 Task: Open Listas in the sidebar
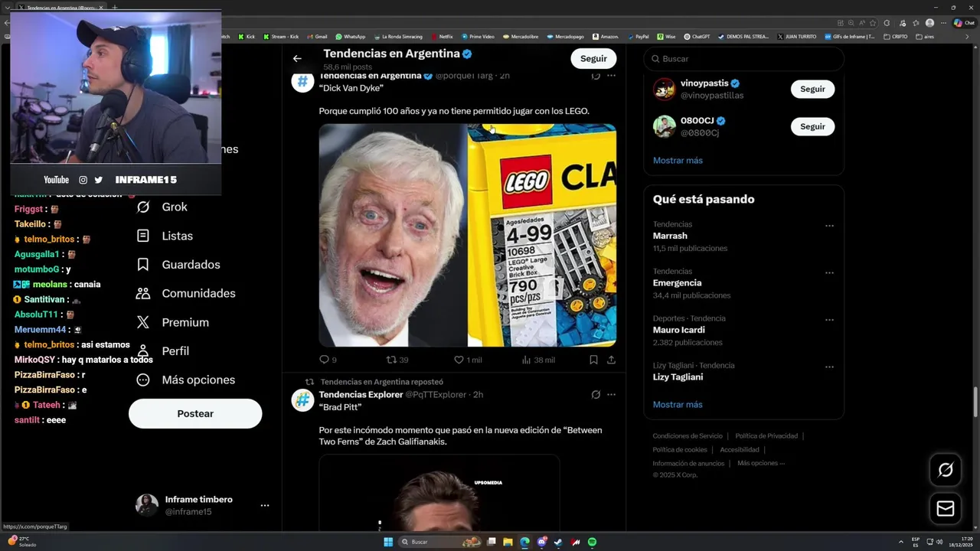click(164, 236)
